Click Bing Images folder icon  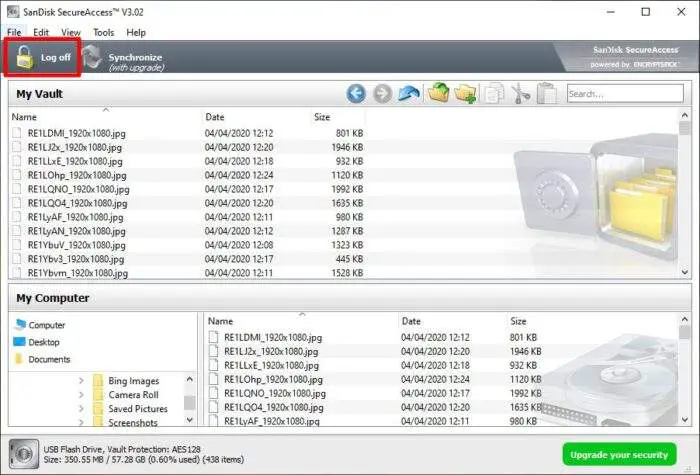click(98, 381)
